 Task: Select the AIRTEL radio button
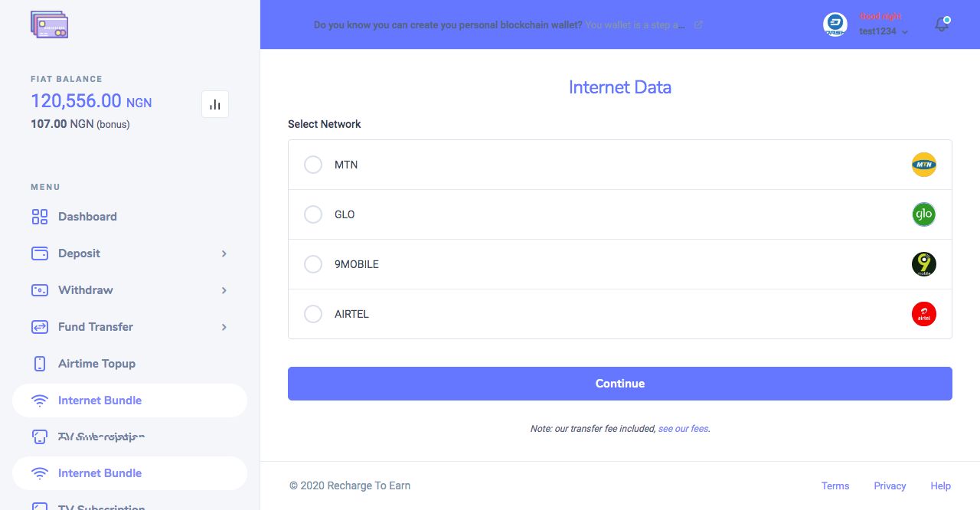click(313, 314)
